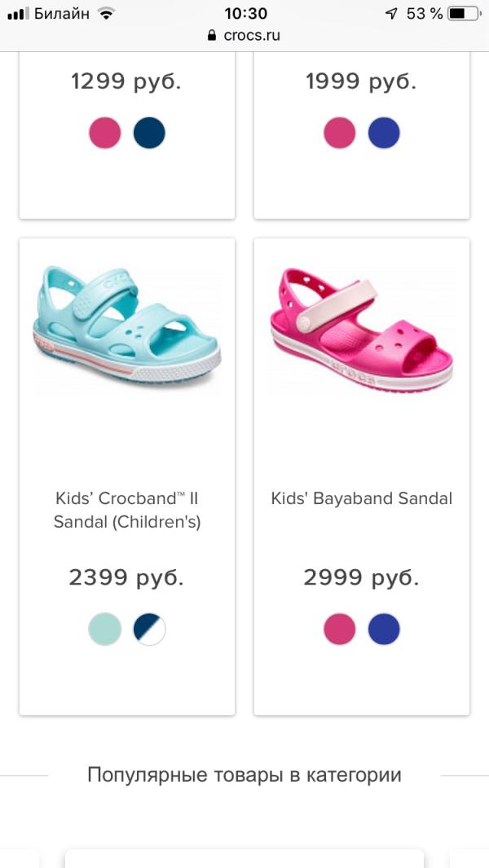Viewport: 489px width, 868px height.
Task: Select pink color for 1999 руб. product
Action: pos(340,133)
